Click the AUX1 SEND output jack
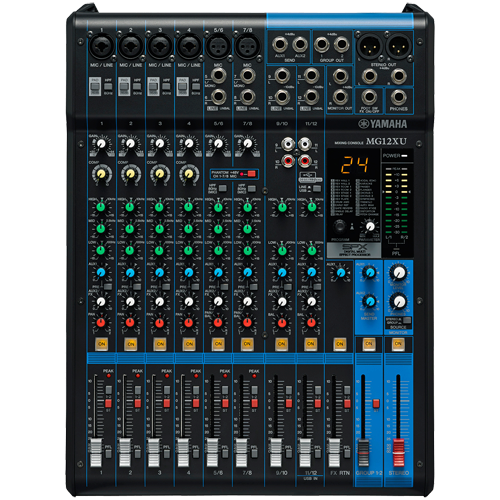This screenshot has height=500, width=500. coord(280,44)
